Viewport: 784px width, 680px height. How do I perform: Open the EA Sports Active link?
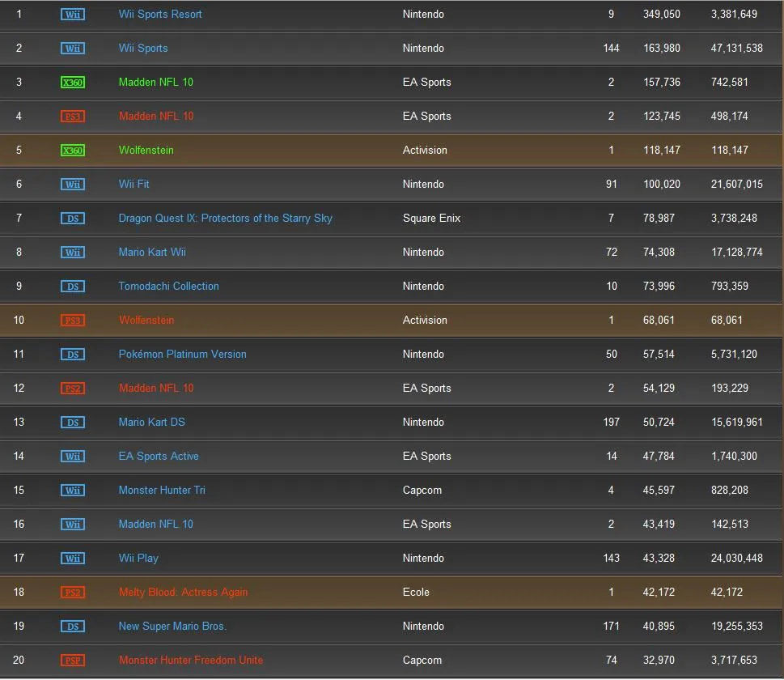coord(159,457)
